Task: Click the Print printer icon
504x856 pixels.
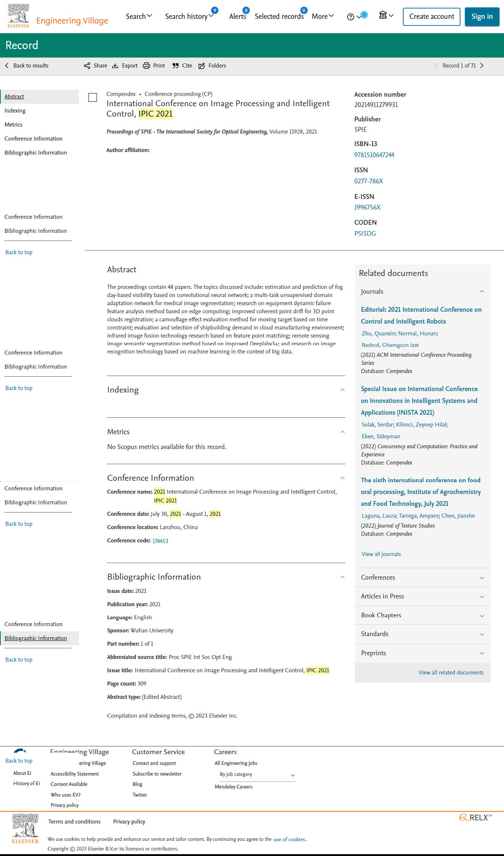Action: (146, 66)
